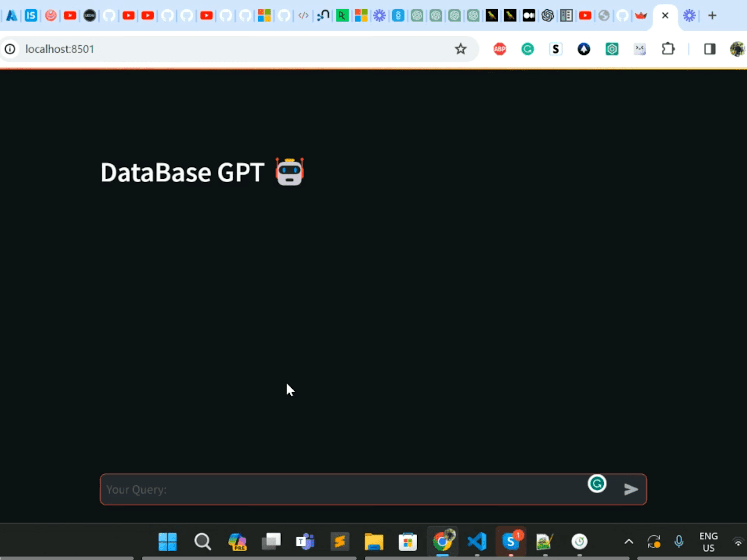View site information for localhost:8501

[10, 49]
